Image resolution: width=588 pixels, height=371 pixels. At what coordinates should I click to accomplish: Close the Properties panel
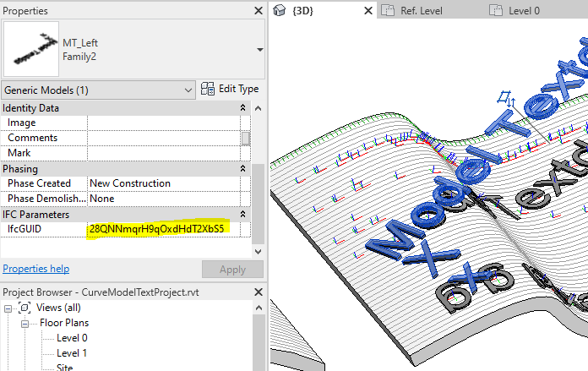pos(258,11)
